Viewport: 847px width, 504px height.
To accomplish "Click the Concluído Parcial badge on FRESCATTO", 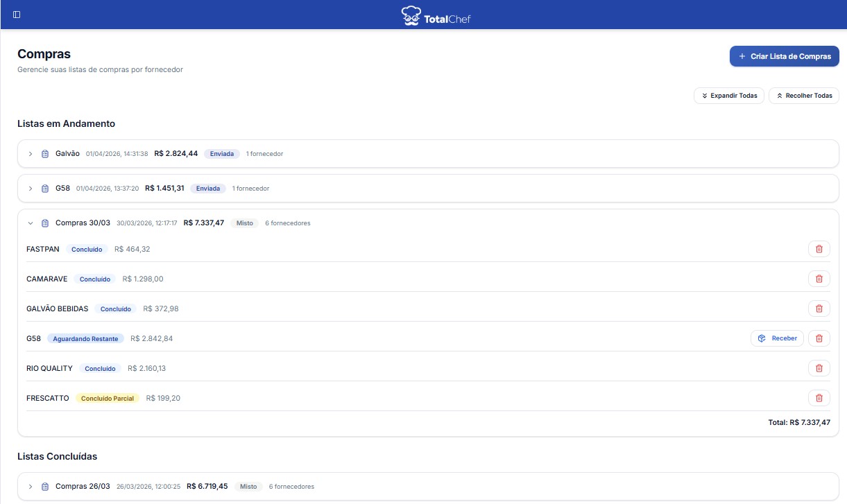I will pyautogui.click(x=108, y=399).
